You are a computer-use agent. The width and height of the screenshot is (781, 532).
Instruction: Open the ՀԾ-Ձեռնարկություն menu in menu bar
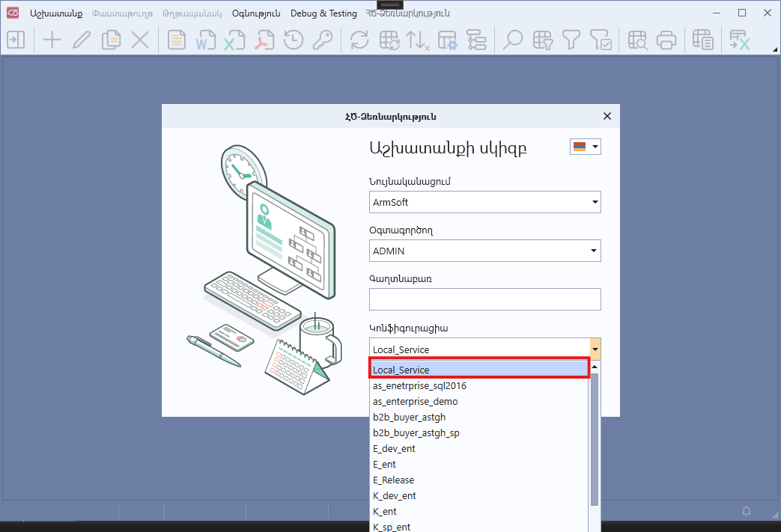tap(408, 13)
